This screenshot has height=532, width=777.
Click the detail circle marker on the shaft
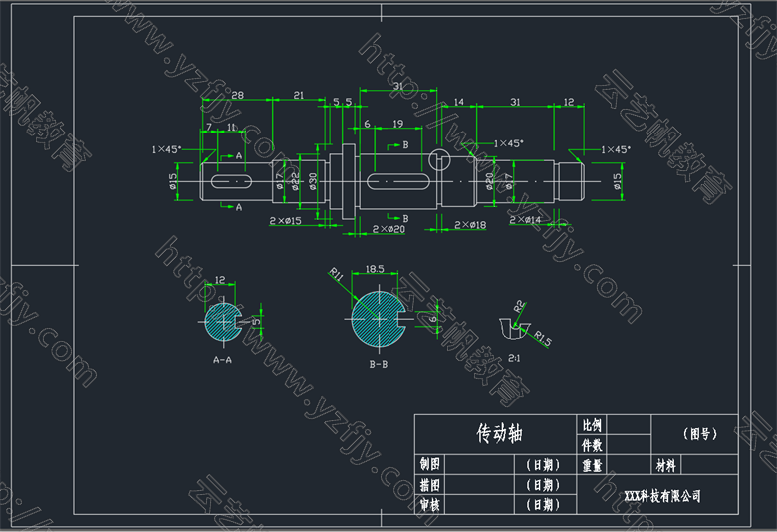click(439, 160)
